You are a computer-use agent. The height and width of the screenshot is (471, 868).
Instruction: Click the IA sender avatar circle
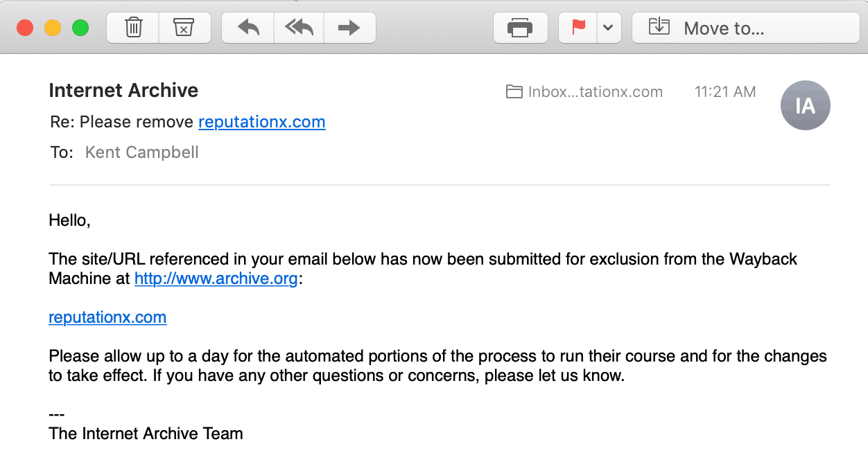[x=806, y=105]
